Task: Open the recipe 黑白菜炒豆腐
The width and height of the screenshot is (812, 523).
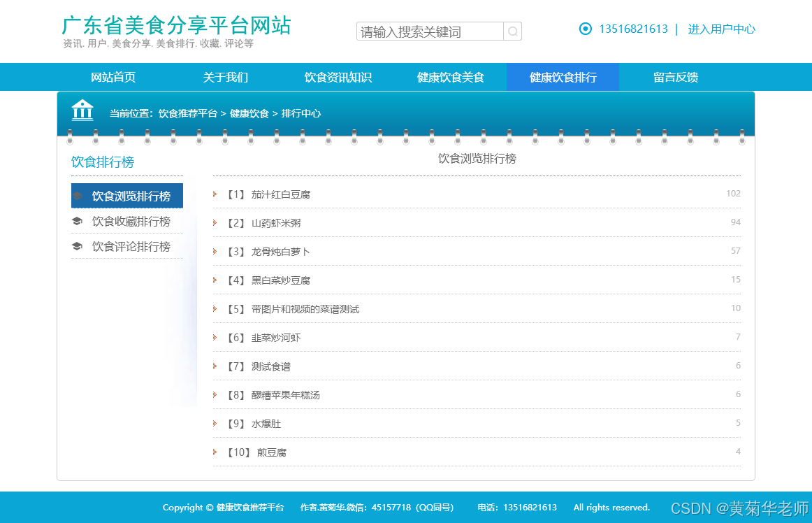Action: point(281,280)
